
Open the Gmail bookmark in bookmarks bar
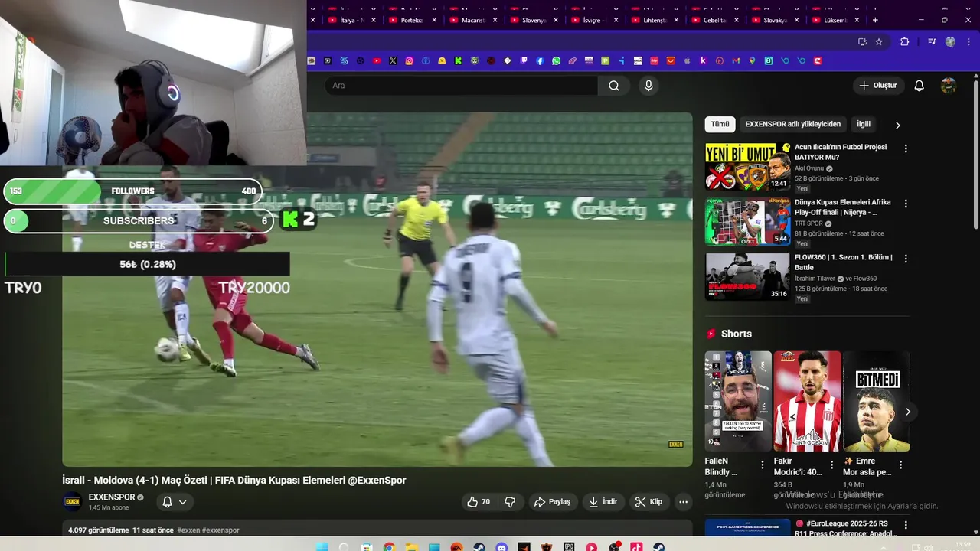click(736, 60)
